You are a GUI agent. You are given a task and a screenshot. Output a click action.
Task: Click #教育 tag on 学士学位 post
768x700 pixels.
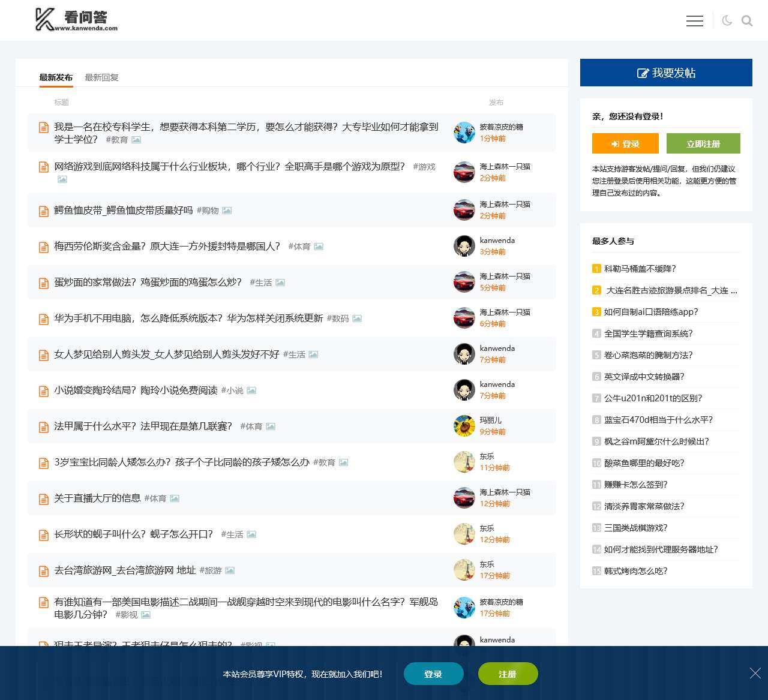point(117,140)
